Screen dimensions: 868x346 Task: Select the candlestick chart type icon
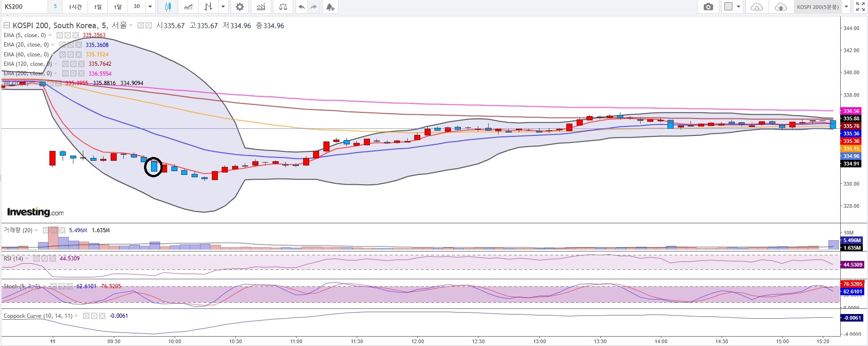coord(168,7)
